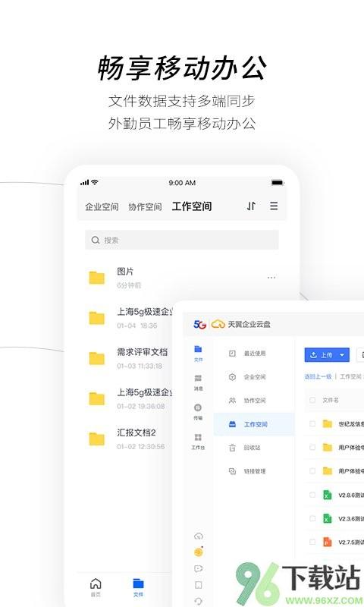Go to 首页 home in phone bottom bar
Viewport: 364px width, 607px height.
(x=96, y=587)
